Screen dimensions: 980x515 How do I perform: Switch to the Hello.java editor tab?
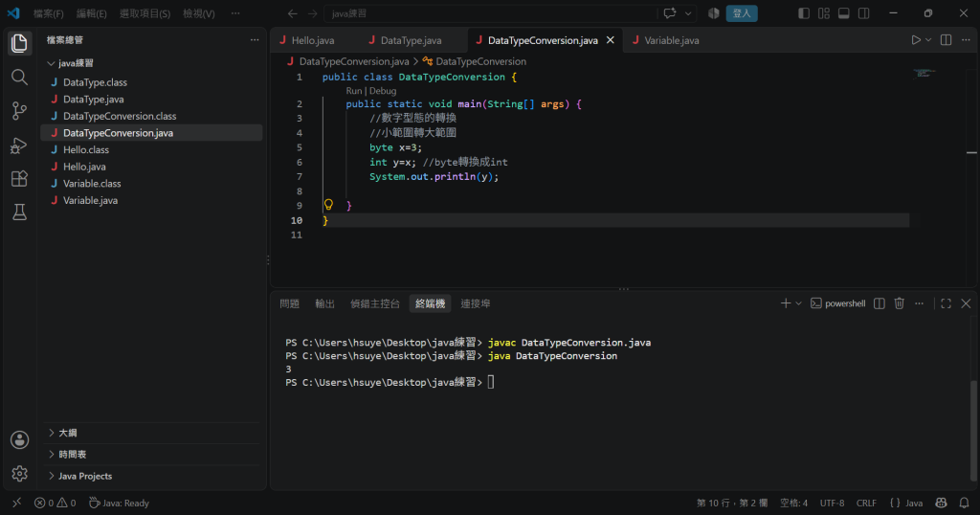[x=313, y=40]
